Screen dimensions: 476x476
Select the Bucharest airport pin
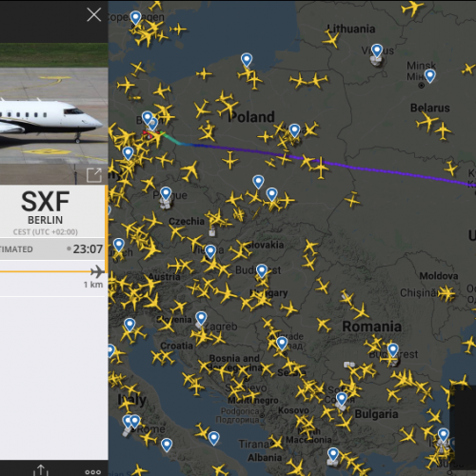[393, 350]
